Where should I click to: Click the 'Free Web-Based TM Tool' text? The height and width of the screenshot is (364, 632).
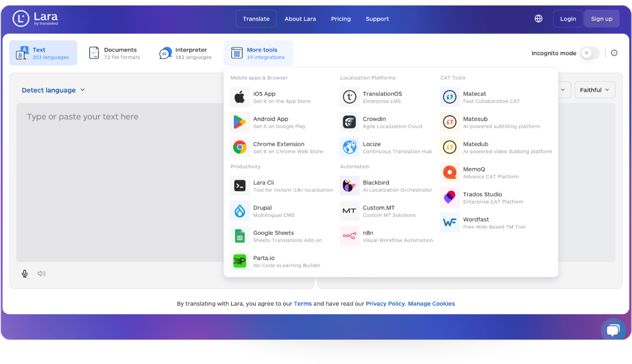point(495,227)
